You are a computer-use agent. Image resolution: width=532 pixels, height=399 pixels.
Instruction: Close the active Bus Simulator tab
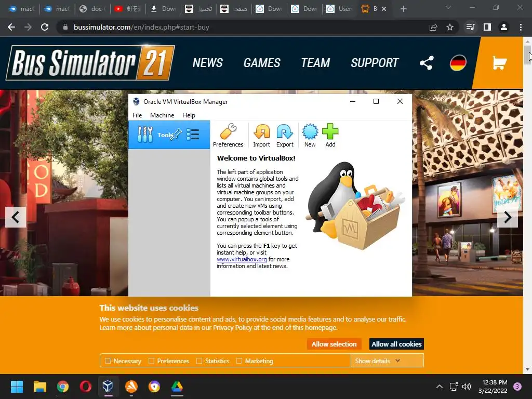pyautogui.click(x=384, y=9)
